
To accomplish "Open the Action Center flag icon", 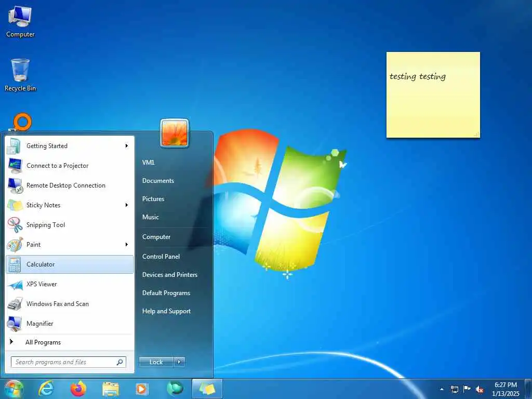I will pyautogui.click(x=467, y=389).
